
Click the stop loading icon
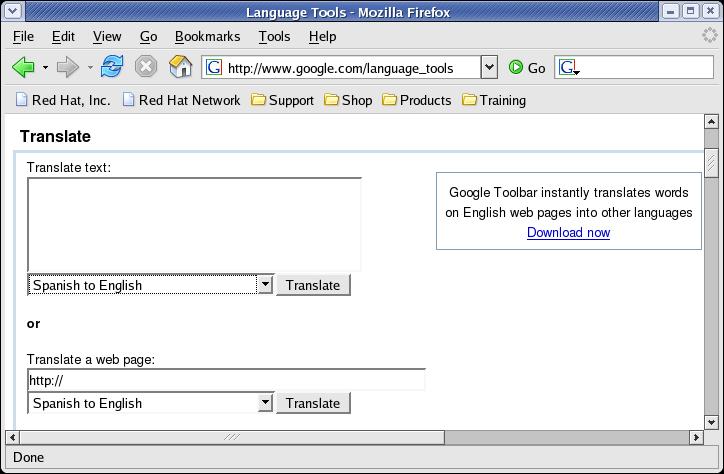click(146, 67)
